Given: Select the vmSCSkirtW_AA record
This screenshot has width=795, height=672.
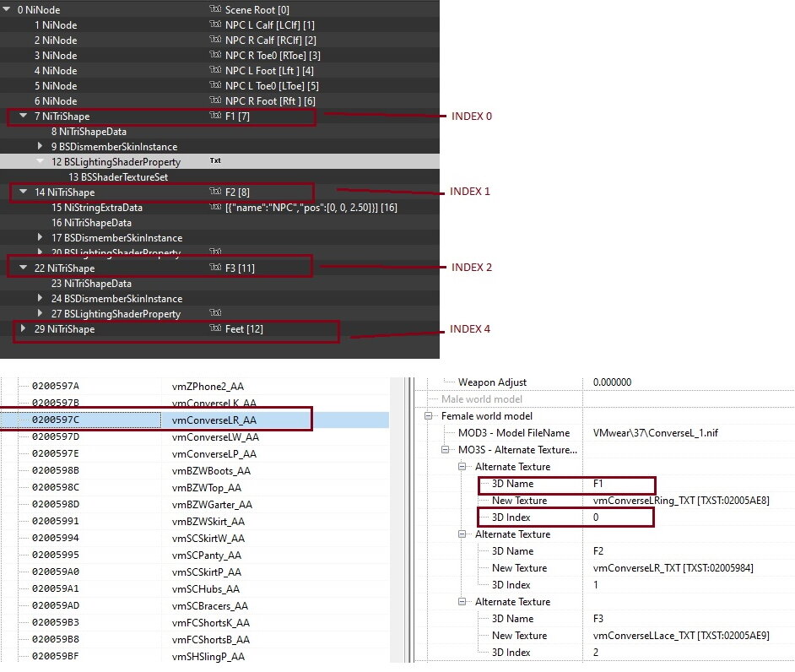Looking at the screenshot, I should 195,538.
